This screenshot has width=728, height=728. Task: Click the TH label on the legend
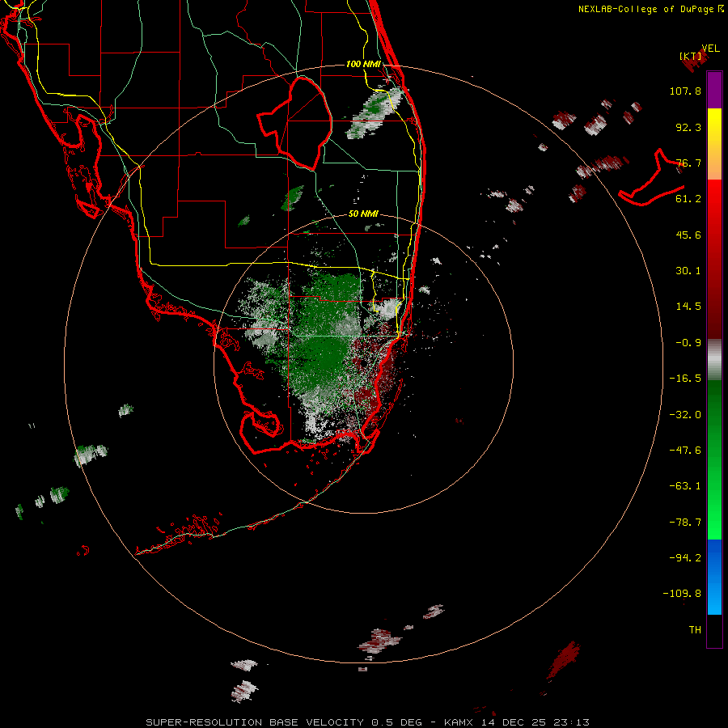(x=695, y=630)
